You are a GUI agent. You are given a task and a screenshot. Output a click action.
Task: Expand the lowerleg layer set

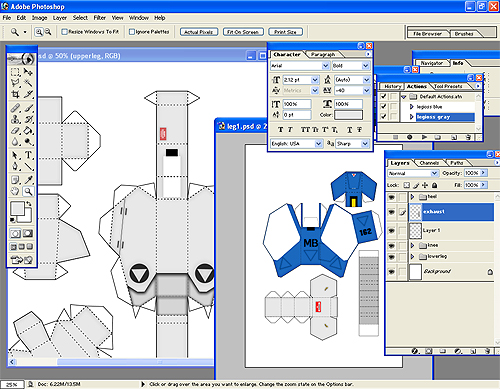pos(412,256)
